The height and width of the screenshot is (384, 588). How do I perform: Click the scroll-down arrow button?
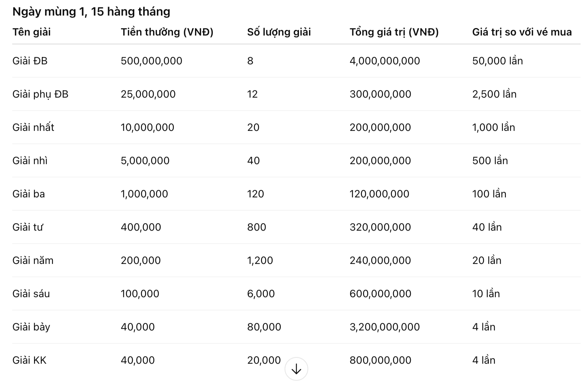coord(296,369)
